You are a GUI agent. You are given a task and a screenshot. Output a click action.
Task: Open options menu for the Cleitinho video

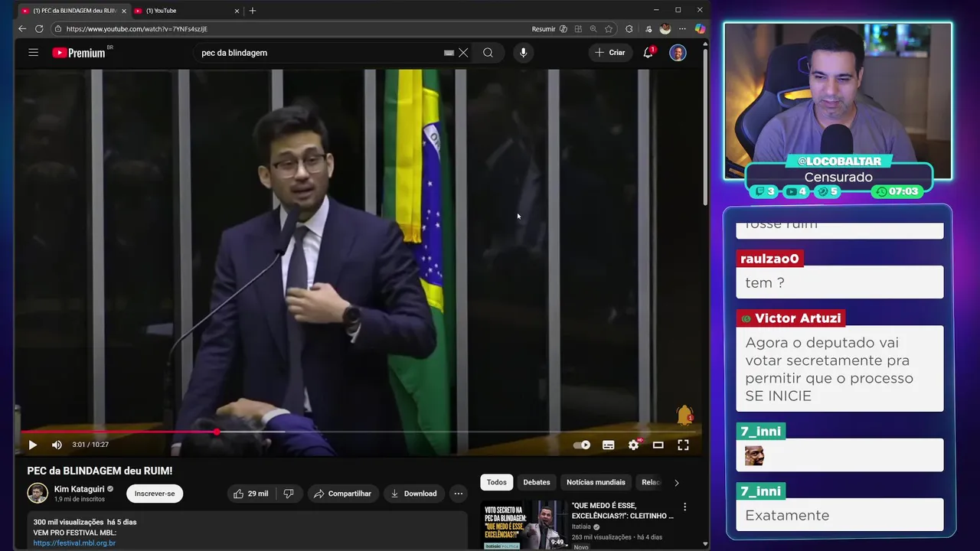(684, 507)
